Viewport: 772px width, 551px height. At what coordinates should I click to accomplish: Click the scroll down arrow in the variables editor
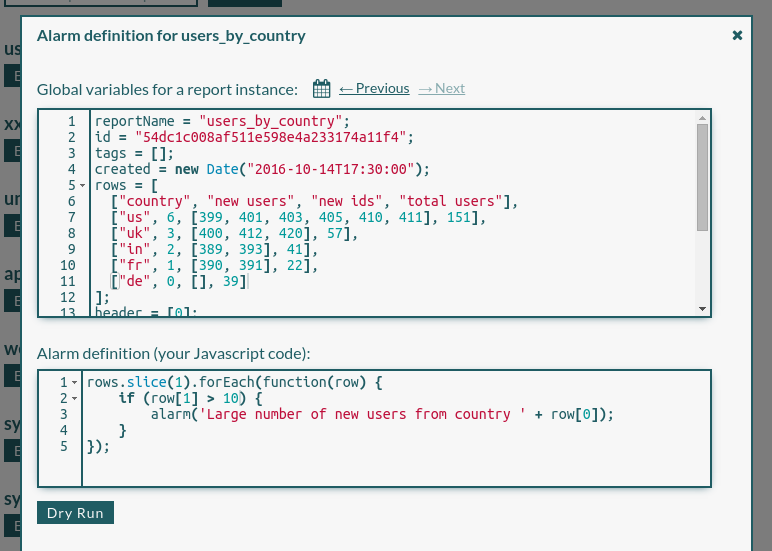tap(703, 309)
